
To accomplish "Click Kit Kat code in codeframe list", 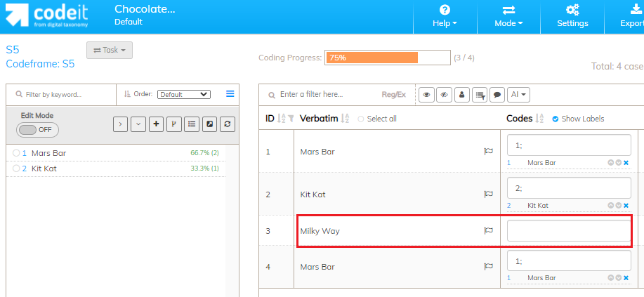I will (x=44, y=169).
